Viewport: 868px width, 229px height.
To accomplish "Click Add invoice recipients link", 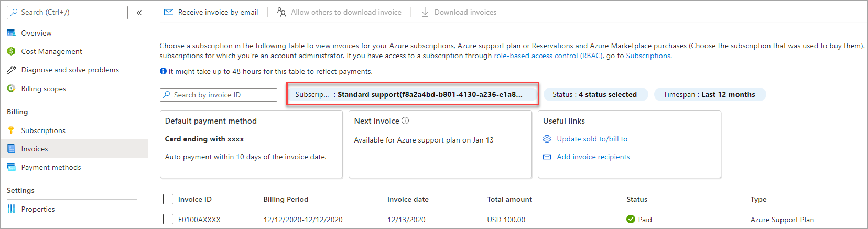I will tap(593, 157).
